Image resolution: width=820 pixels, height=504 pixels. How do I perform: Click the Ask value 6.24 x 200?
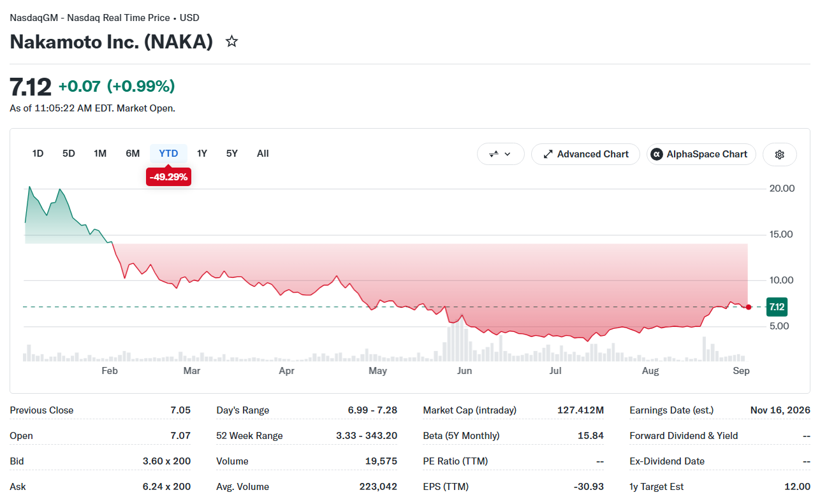pos(166,487)
